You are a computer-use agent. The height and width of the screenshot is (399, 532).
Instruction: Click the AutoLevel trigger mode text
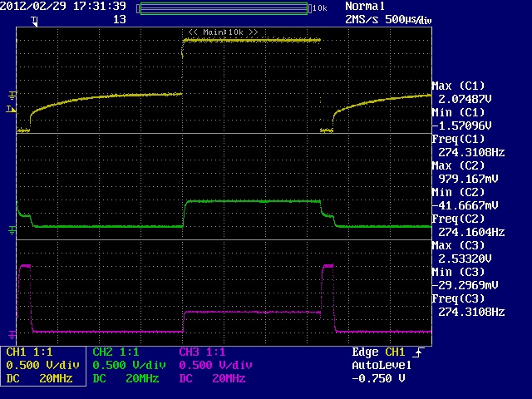pos(382,366)
